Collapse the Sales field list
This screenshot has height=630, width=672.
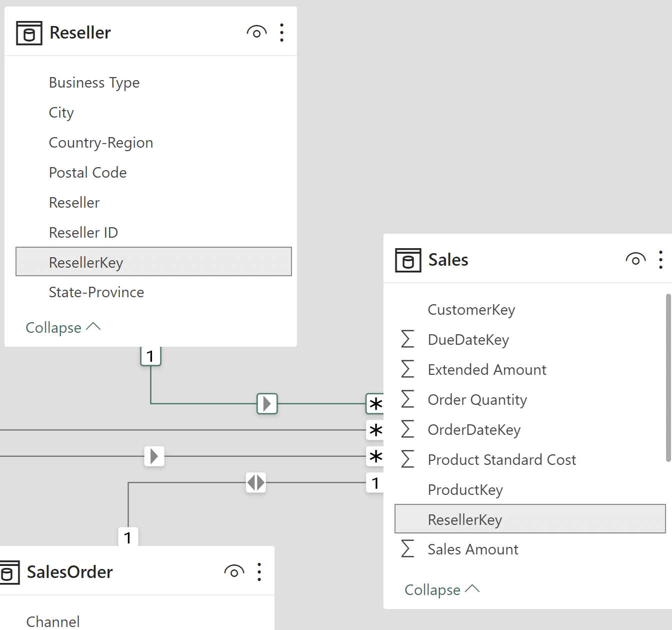point(441,589)
